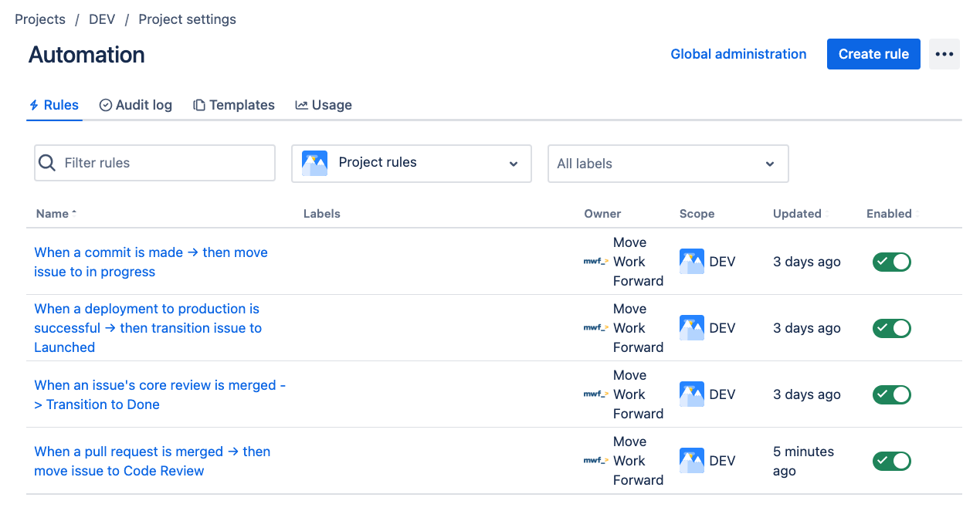Screen dimensions: 980x511
Task: Click DEV project avatar in pull request row
Action: [x=691, y=461]
